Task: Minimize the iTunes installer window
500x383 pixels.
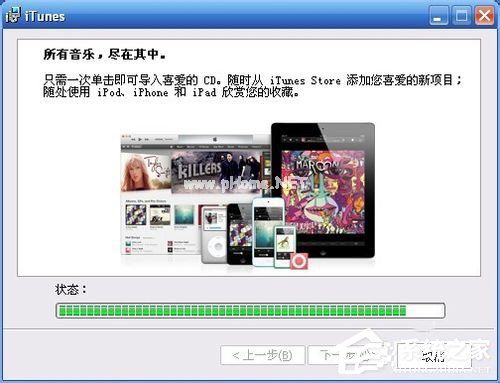Action: click(x=439, y=15)
